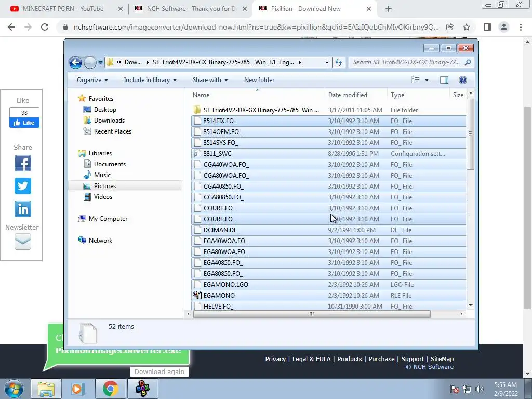Open Chrome side panel icon

tap(487, 27)
